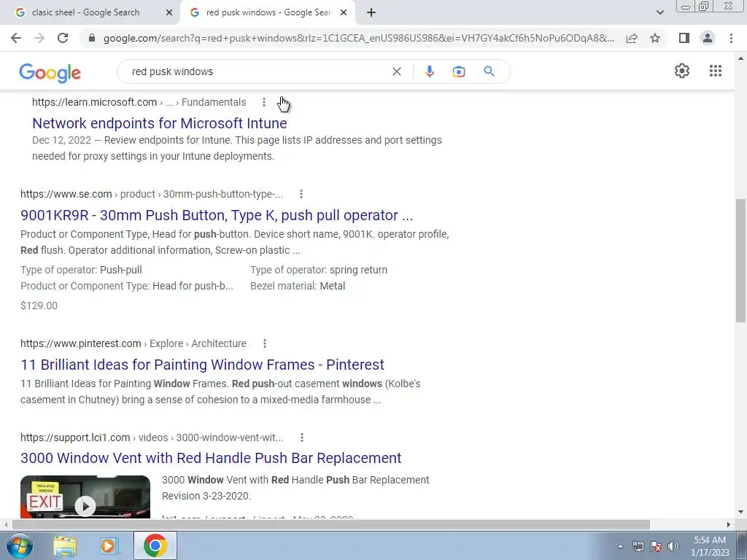The width and height of the screenshot is (747, 560).
Task: View site information via lock icon
Action: pyautogui.click(x=92, y=38)
